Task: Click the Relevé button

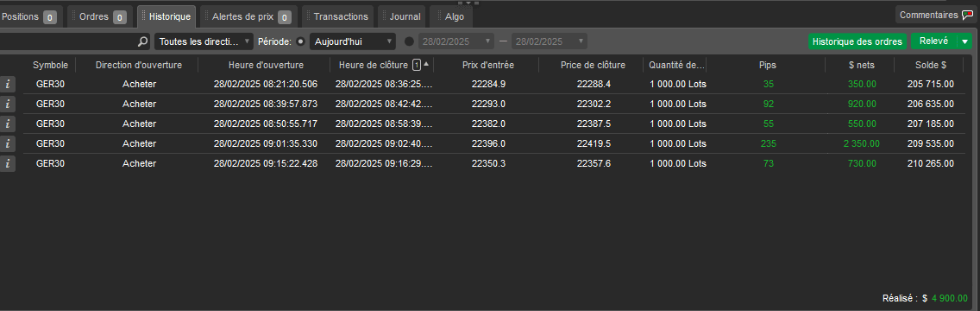Action: (x=933, y=41)
